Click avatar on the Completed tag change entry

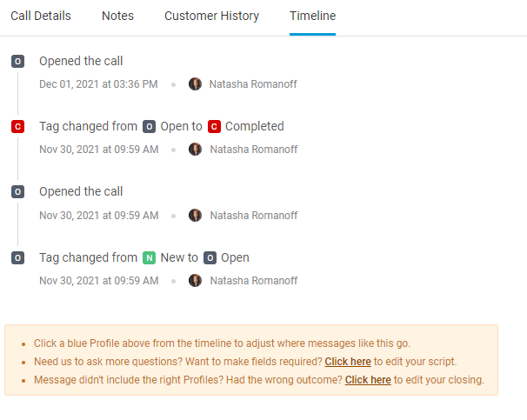pos(195,150)
